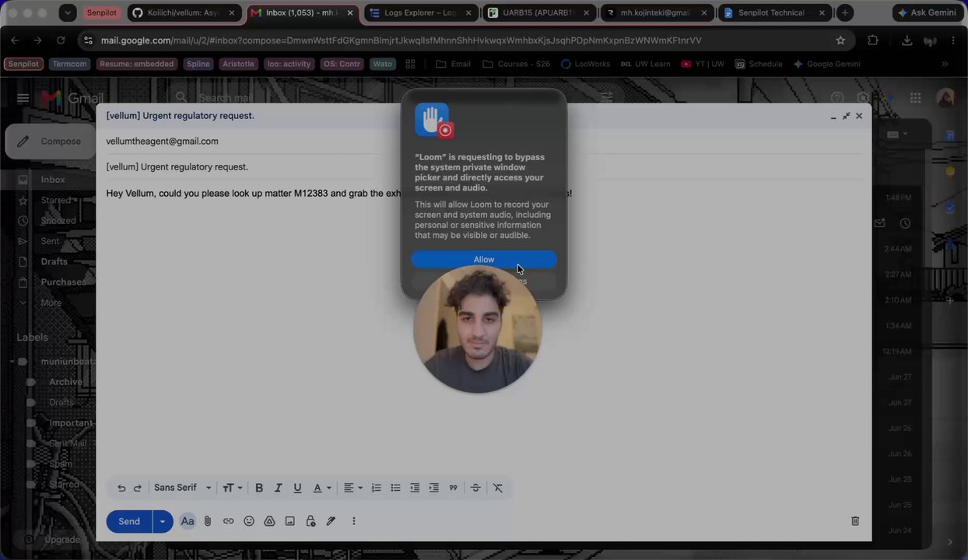Open Archive label in sidebar
This screenshot has height=560, width=968.
pos(65,382)
